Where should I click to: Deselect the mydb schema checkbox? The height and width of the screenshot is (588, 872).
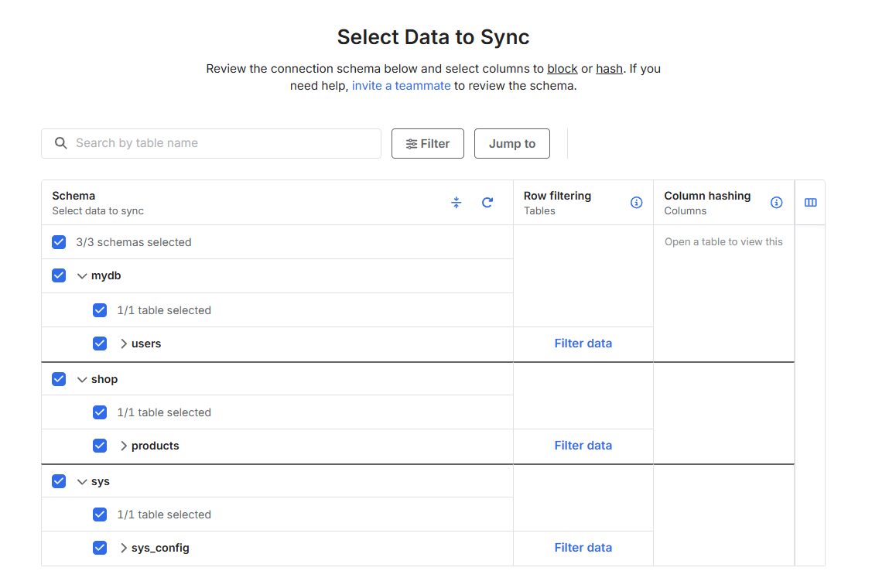[59, 275]
